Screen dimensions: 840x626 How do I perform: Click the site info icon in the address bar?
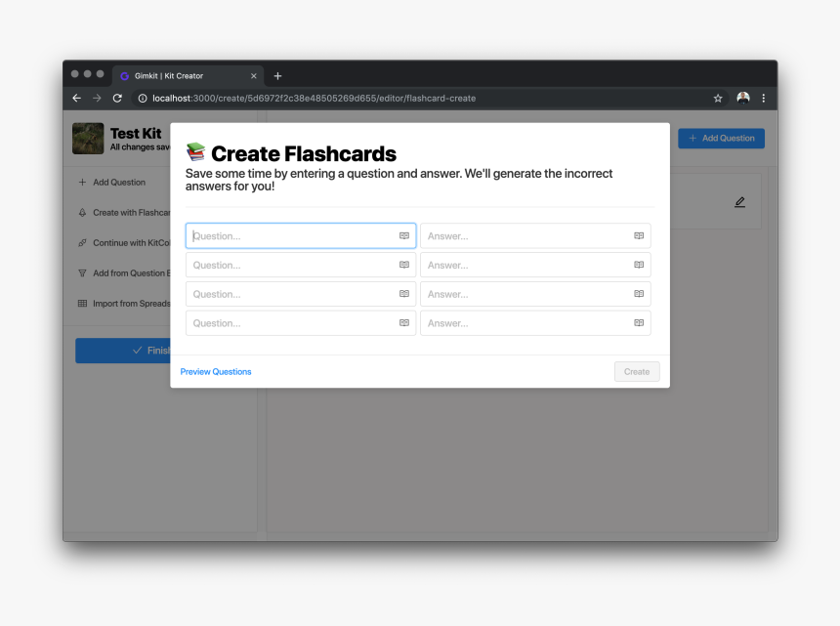pyautogui.click(x=143, y=98)
